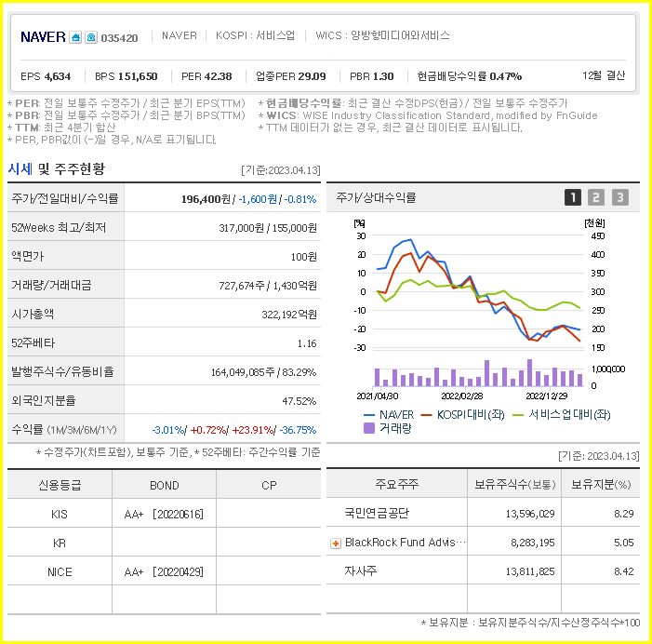Click 자사주 shares value 13,811,825
Screen dimensions: 652x644
[x=530, y=571]
